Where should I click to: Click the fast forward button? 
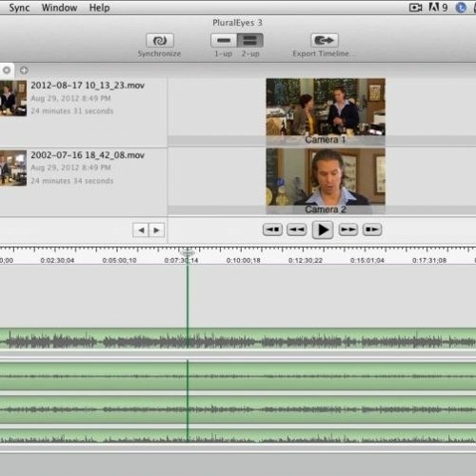tap(348, 229)
